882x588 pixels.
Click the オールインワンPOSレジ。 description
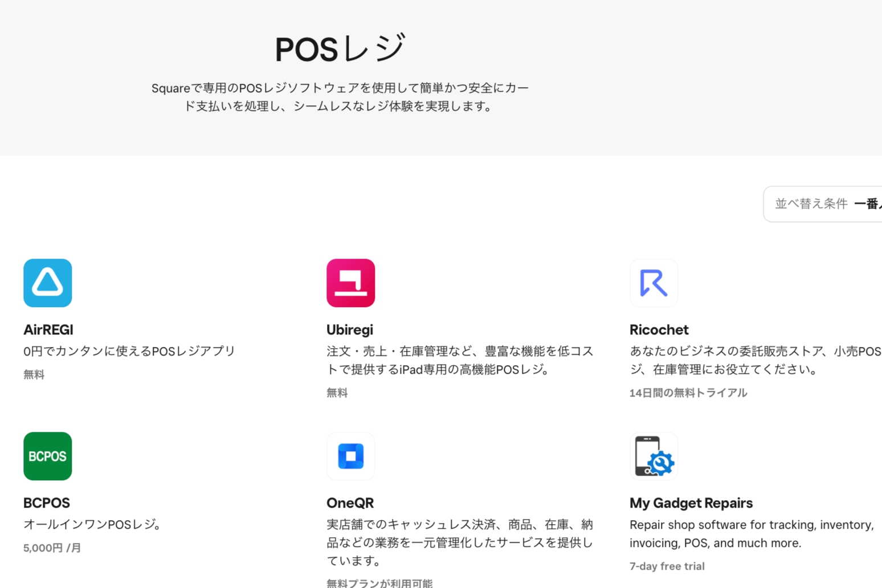pyautogui.click(x=93, y=525)
